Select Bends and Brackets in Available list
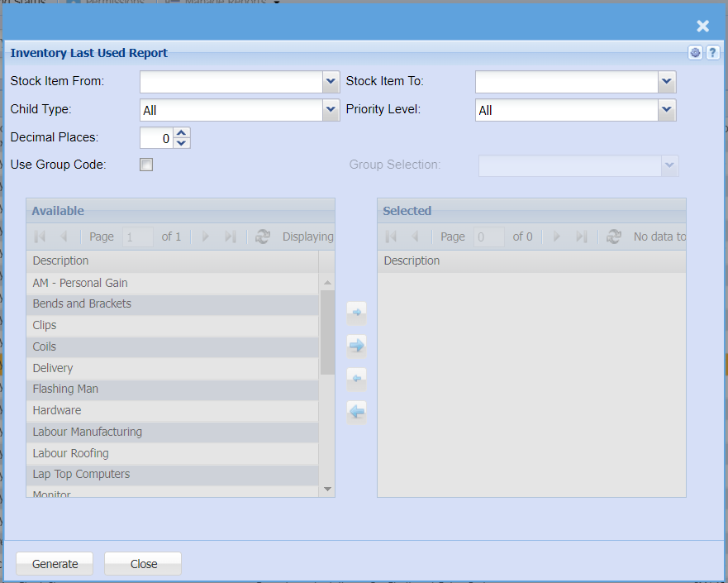728x583 pixels. (x=82, y=304)
